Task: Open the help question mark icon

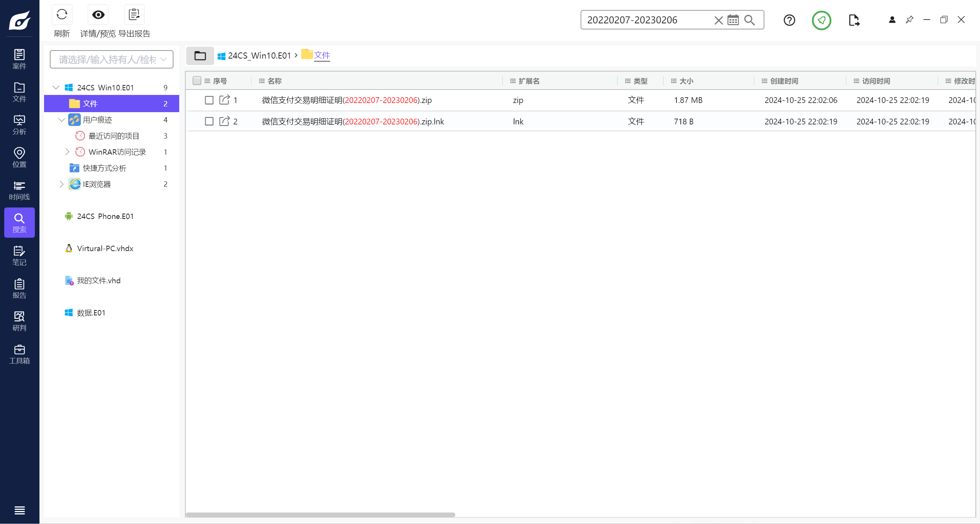Action: pos(789,20)
